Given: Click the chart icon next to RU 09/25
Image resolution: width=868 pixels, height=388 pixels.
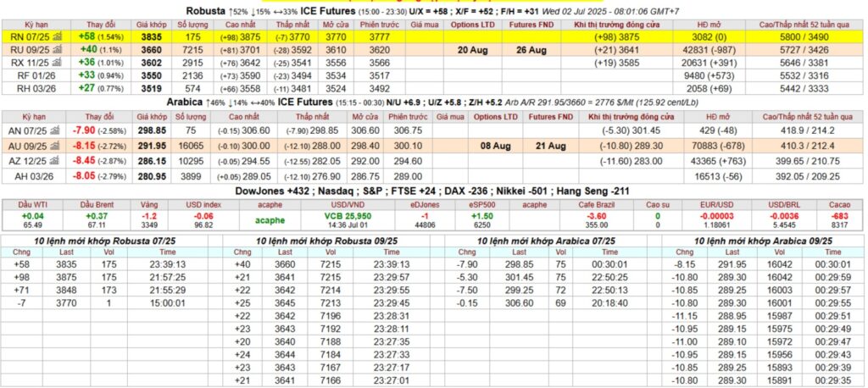Looking at the screenshot, I should (55, 50).
